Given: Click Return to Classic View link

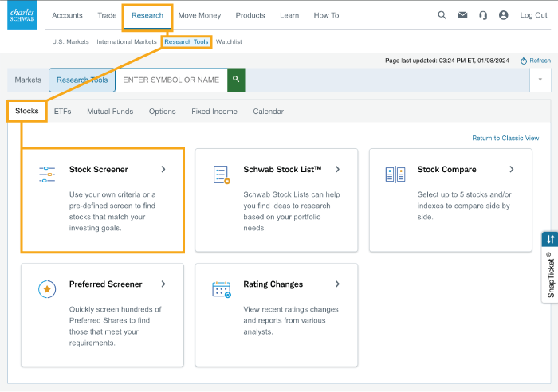Looking at the screenshot, I should pyautogui.click(x=505, y=138).
